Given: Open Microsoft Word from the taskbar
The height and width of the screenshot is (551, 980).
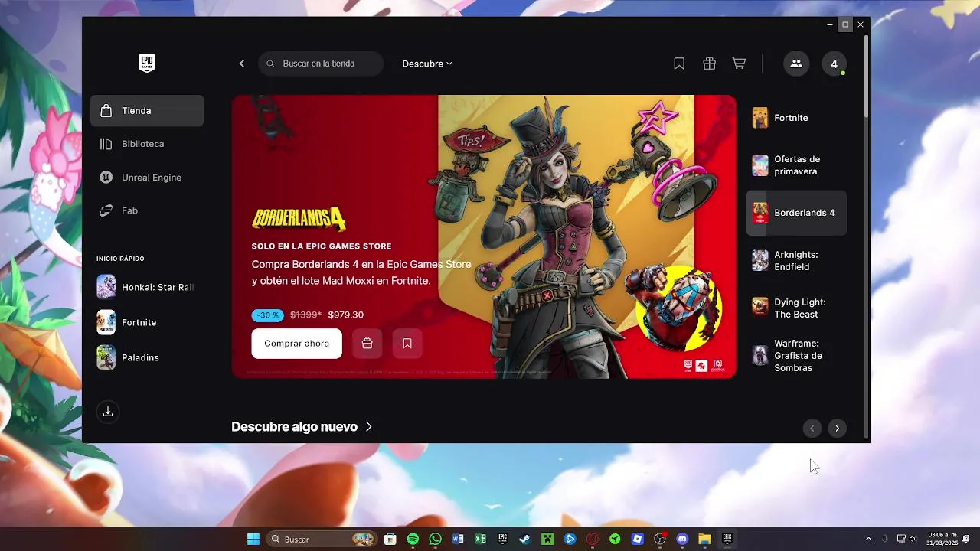Looking at the screenshot, I should pyautogui.click(x=458, y=539).
